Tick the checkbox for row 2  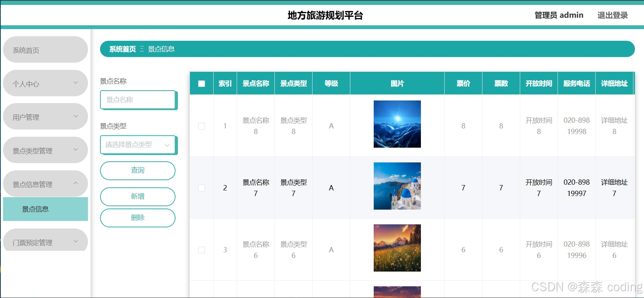(202, 188)
